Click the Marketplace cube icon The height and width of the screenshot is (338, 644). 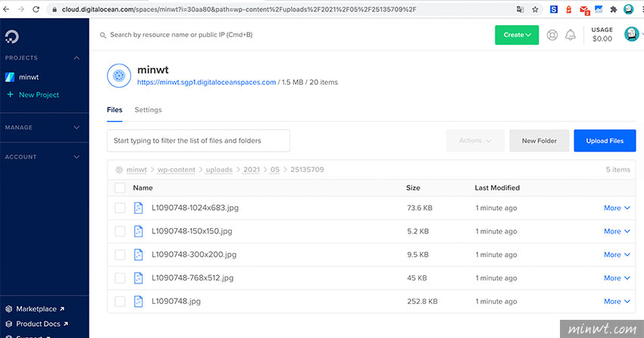coord(8,309)
